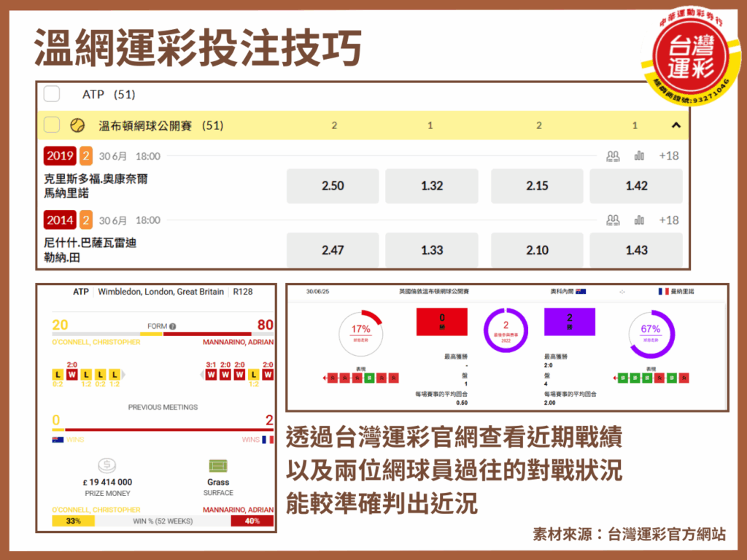The image size is (747, 560).
Task: Select odds 1.32 in match 2019
Action: coord(432,186)
